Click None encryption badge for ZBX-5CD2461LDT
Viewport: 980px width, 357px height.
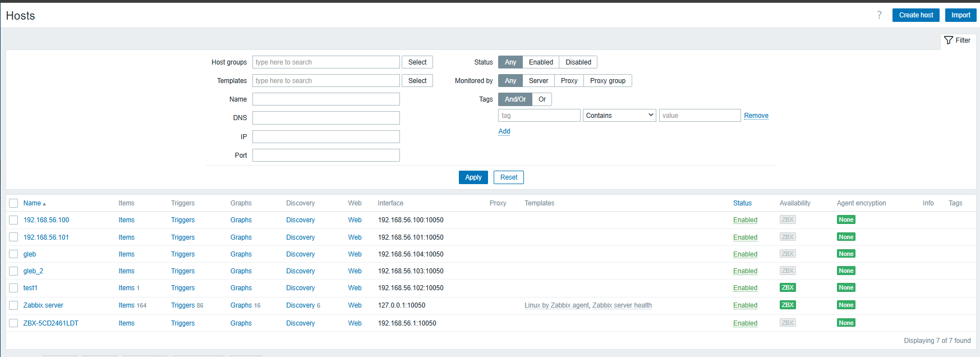(x=846, y=323)
